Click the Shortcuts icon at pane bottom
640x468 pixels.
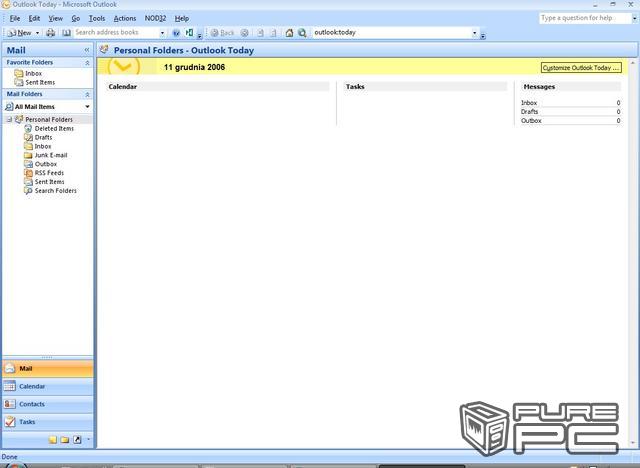77,439
